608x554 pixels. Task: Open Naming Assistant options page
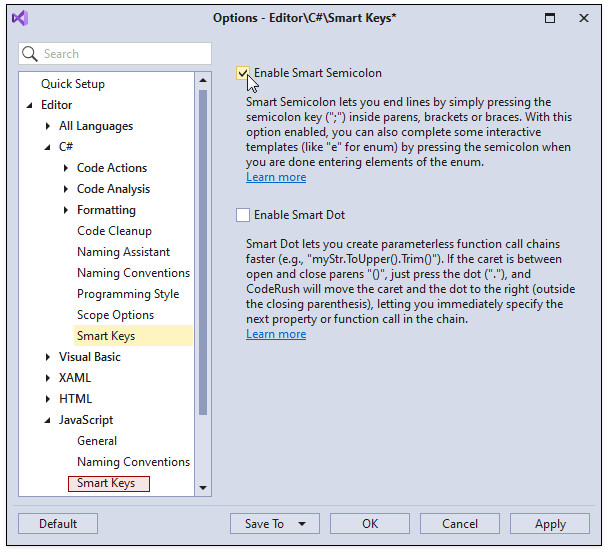(123, 252)
